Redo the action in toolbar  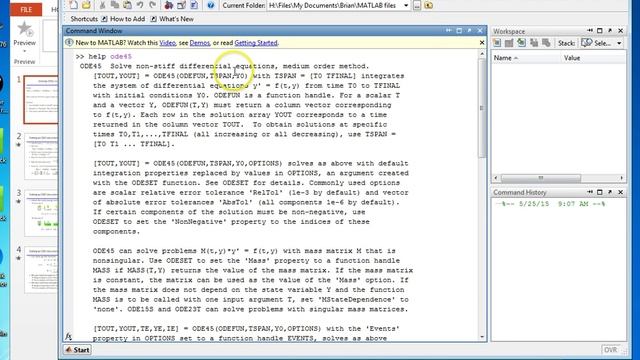[x=152, y=5]
